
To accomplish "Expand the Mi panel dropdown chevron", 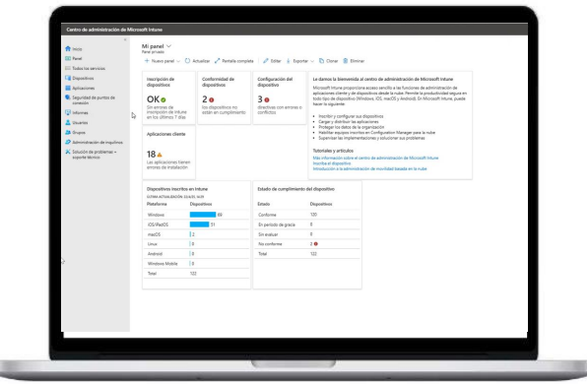I will point(168,46).
